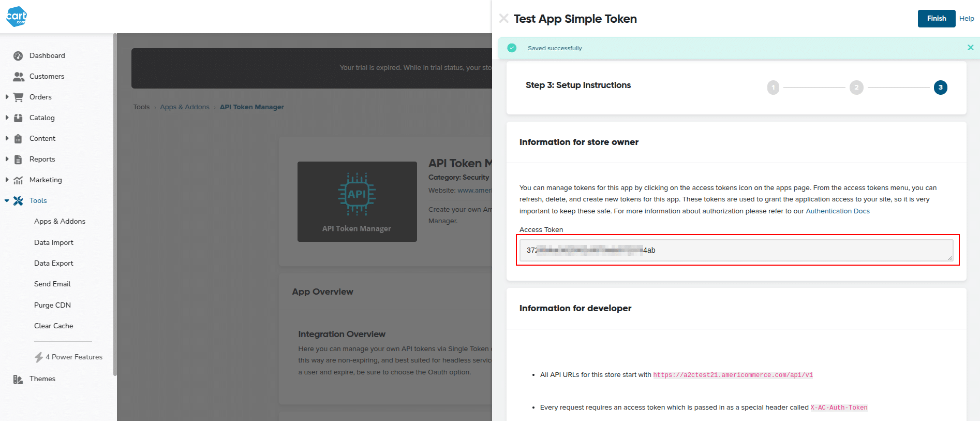980x421 pixels.
Task: Click the Content clipboard icon
Action: 18,139
